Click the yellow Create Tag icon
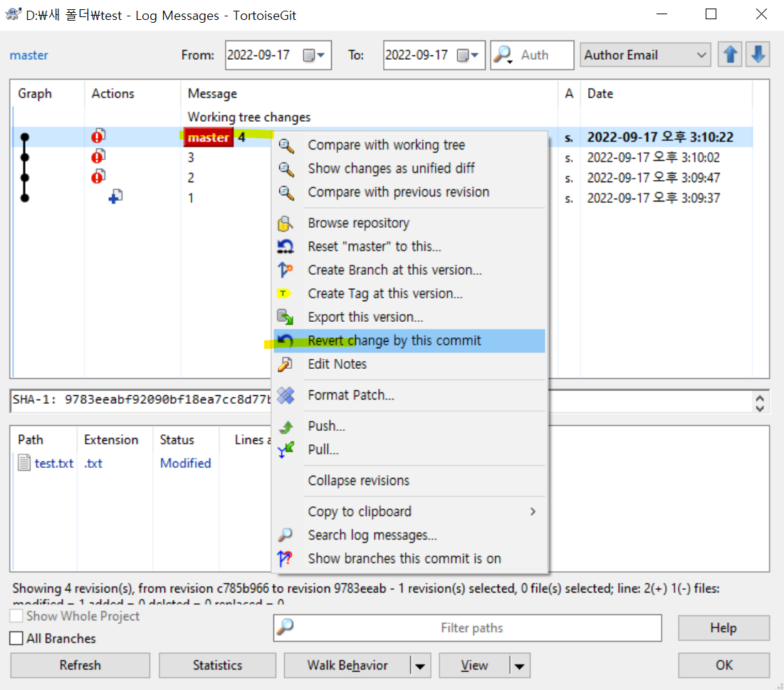 pyautogui.click(x=283, y=293)
